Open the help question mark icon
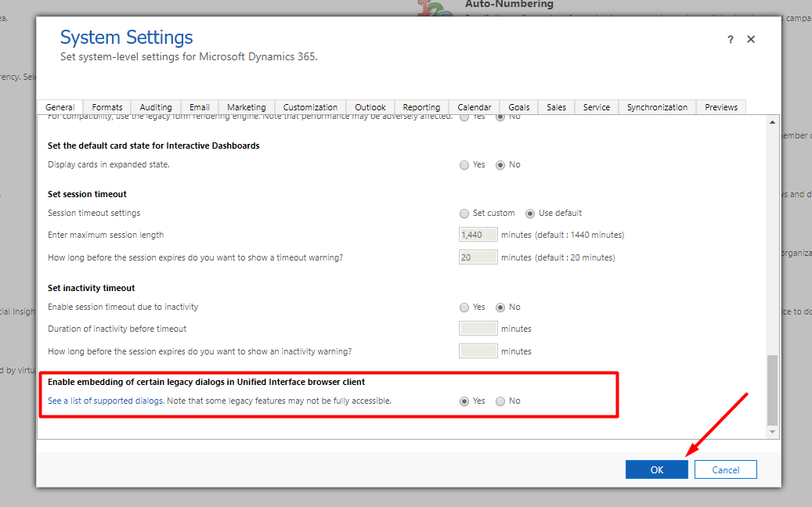This screenshot has height=507, width=812. click(731, 39)
